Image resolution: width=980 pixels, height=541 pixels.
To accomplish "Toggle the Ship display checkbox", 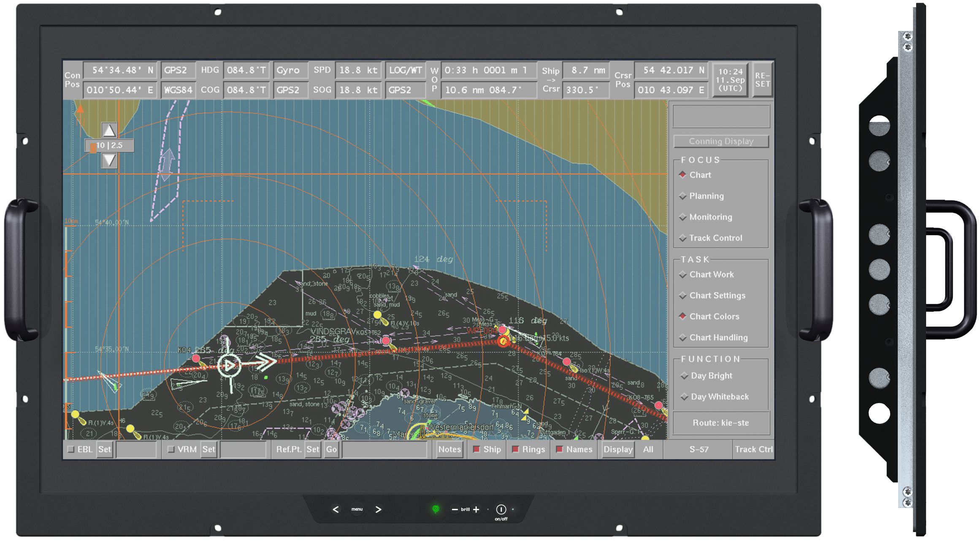I will (x=476, y=449).
